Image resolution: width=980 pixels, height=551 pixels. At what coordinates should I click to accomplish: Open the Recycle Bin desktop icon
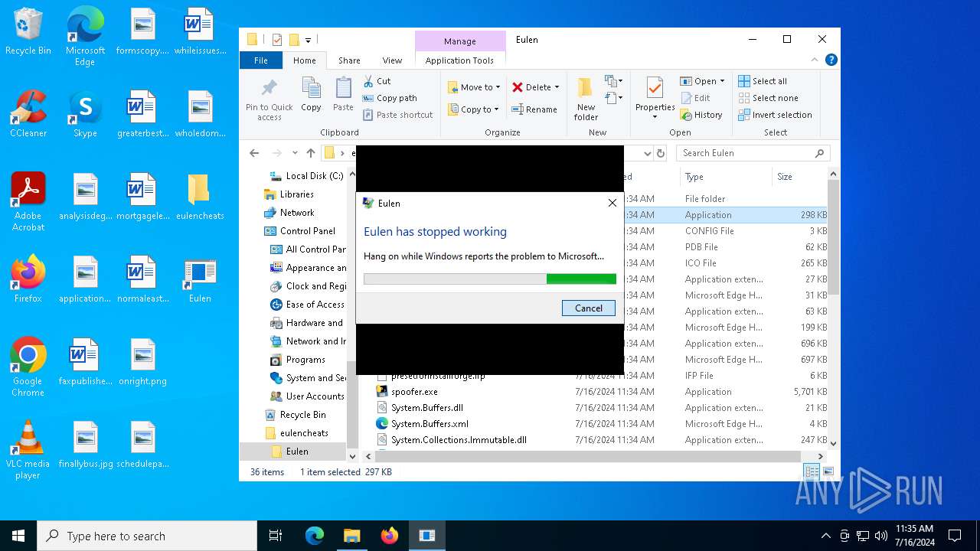point(28,32)
